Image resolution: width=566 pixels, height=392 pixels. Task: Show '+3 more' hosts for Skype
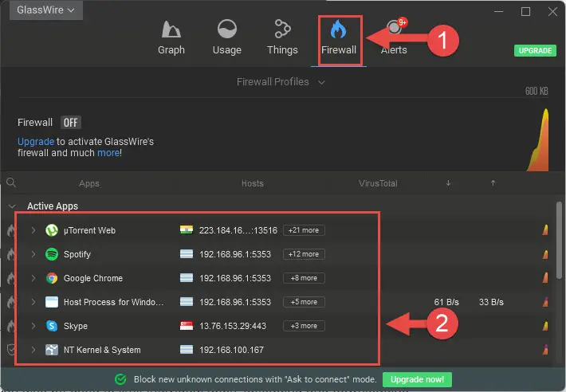(x=304, y=326)
